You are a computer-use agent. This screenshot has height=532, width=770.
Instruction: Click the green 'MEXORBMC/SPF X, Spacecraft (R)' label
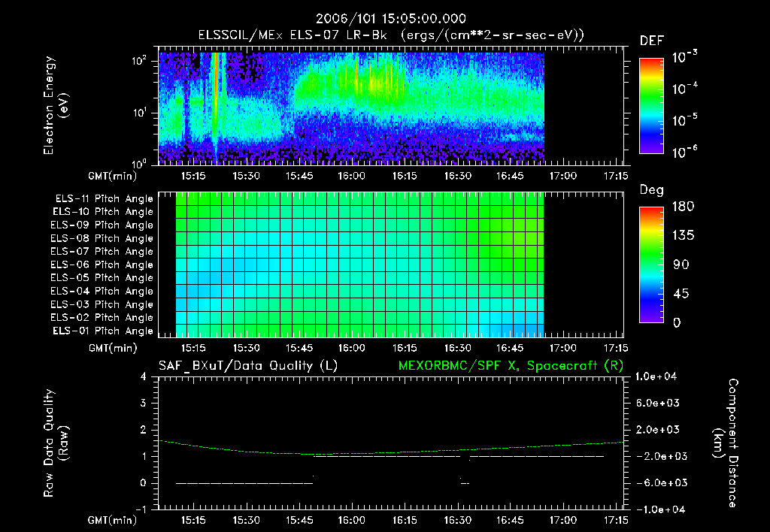[x=511, y=366]
